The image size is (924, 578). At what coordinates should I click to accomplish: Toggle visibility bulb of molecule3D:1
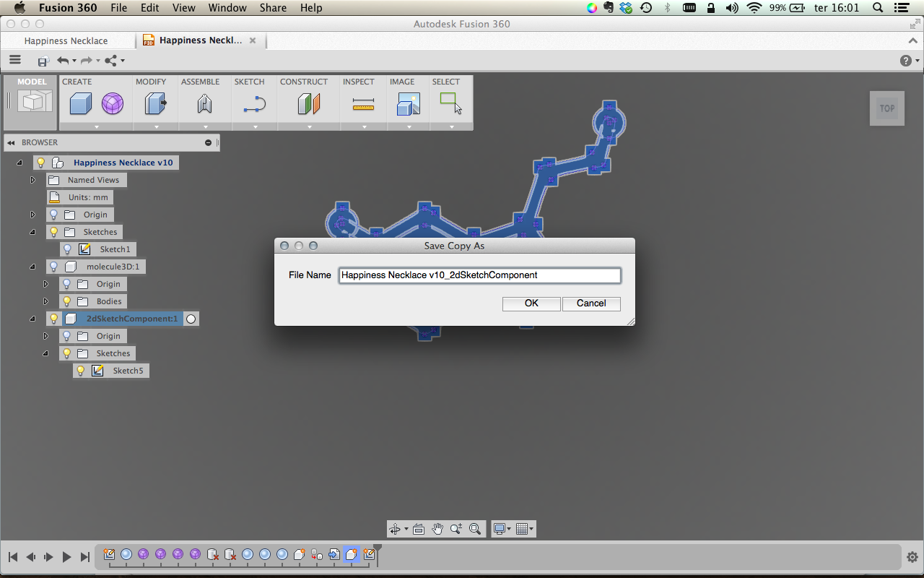click(x=53, y=267)
